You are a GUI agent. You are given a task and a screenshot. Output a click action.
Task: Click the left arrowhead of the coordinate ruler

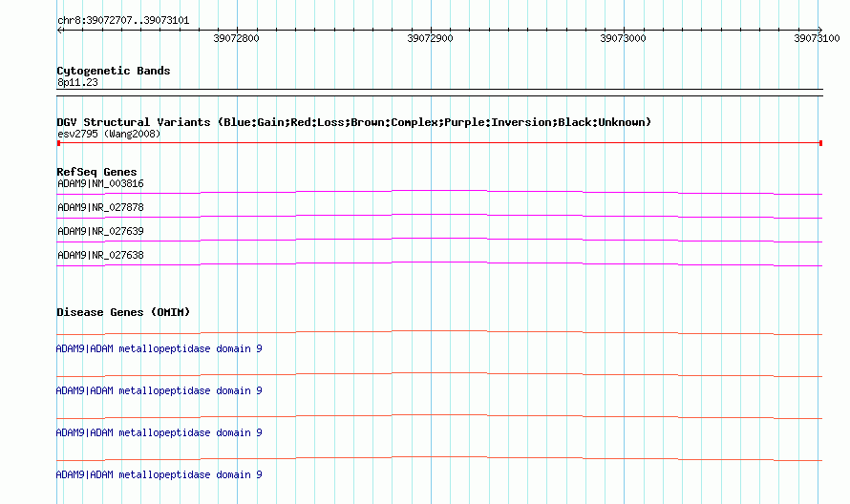(59, 30)
